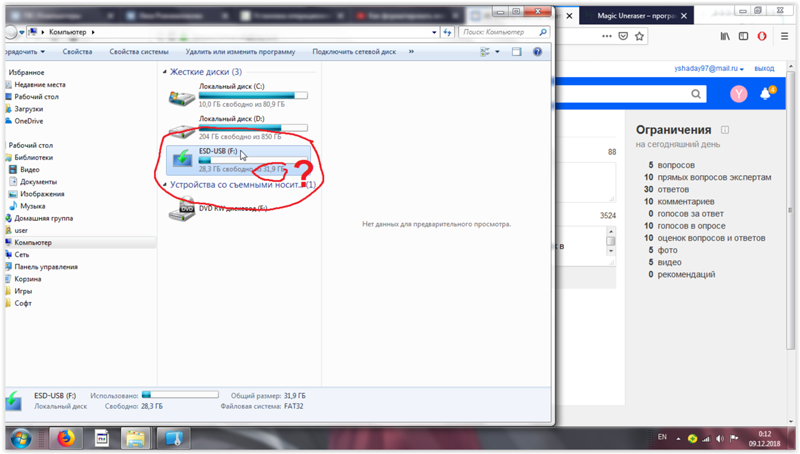Image resolution: width=800 pixels, height=454 pixels.
Task: Select the DVD RW drive icon
Action: click(x=182, y=210)
